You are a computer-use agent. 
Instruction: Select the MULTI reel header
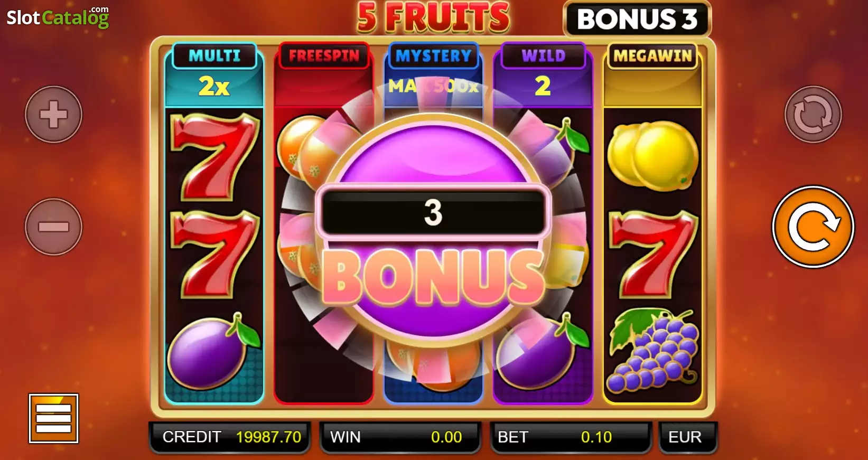[214, 56]
